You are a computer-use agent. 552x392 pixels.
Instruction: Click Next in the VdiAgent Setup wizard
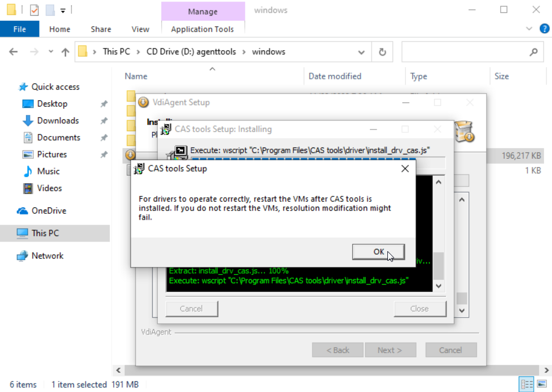[x=390, y=350]
